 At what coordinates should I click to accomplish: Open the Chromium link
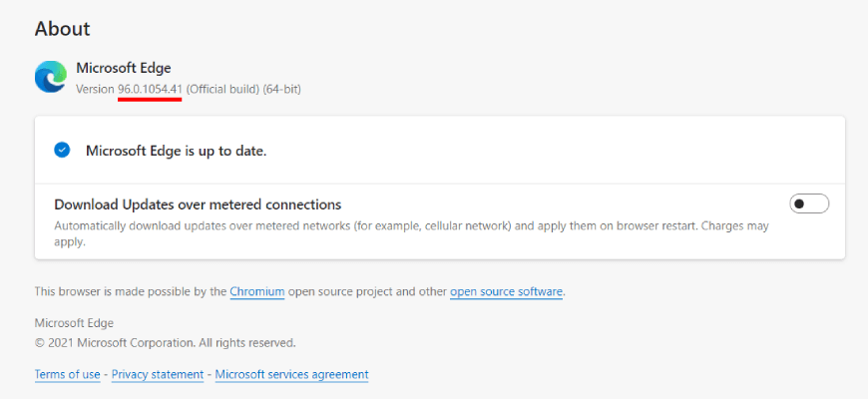click(256, 291)
